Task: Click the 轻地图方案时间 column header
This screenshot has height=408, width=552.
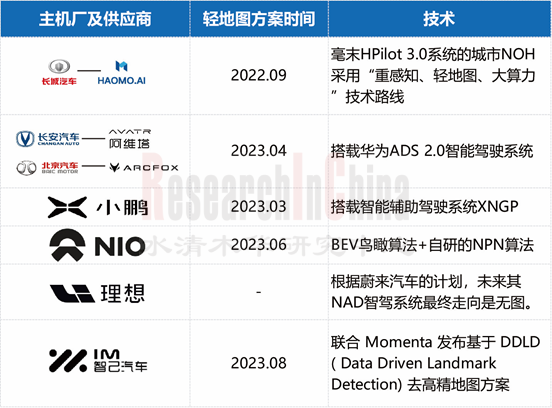Action: (x=259, y=19)
